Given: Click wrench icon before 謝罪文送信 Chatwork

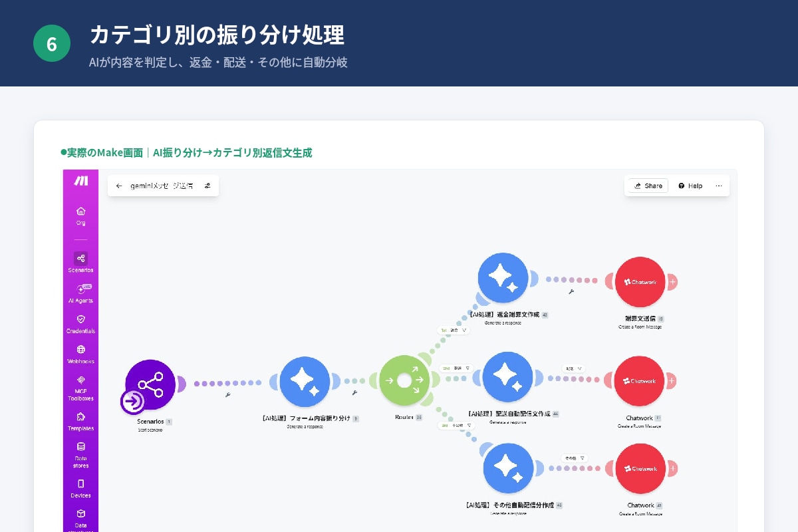Looking at the screenshot, I should tap(571, 291).
